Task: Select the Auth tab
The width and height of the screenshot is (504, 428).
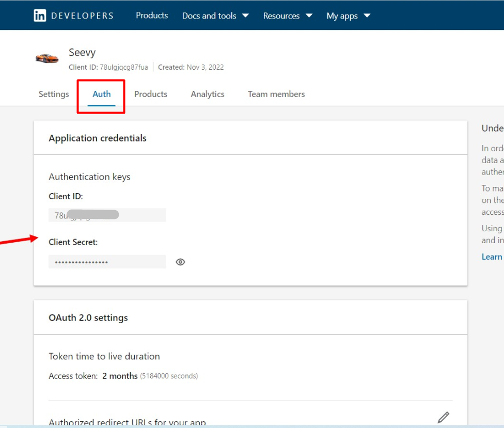Action: pos(102,94)
